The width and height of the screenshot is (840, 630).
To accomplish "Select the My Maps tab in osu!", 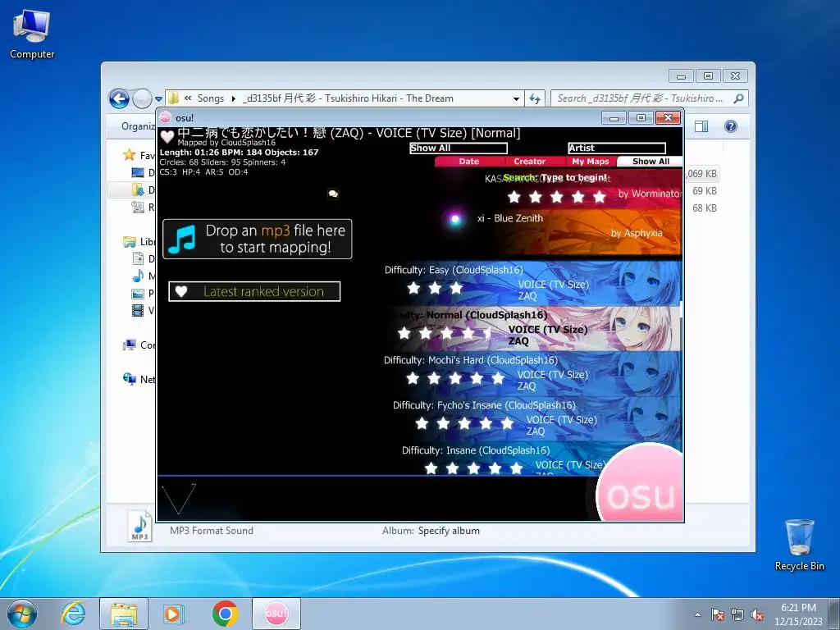I will (590, 162).
